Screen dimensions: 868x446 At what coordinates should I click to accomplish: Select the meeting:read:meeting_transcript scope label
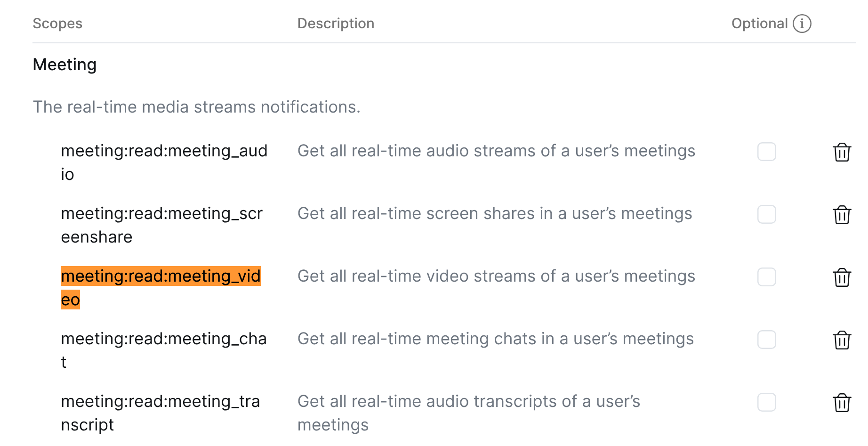click(160, 402)
